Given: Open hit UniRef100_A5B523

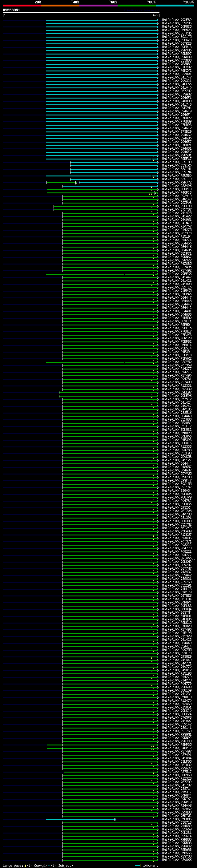Looking at the screenshot, I should 177,30.
